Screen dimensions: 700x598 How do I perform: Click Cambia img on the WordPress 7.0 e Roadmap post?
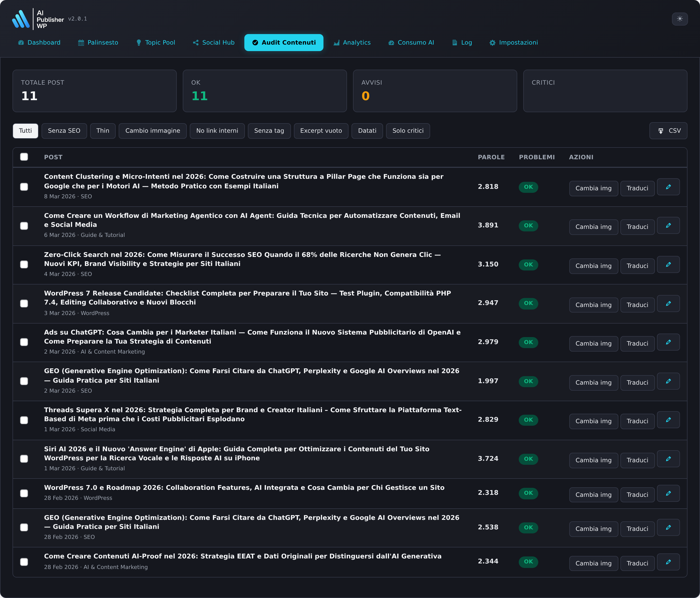point(594,494)
